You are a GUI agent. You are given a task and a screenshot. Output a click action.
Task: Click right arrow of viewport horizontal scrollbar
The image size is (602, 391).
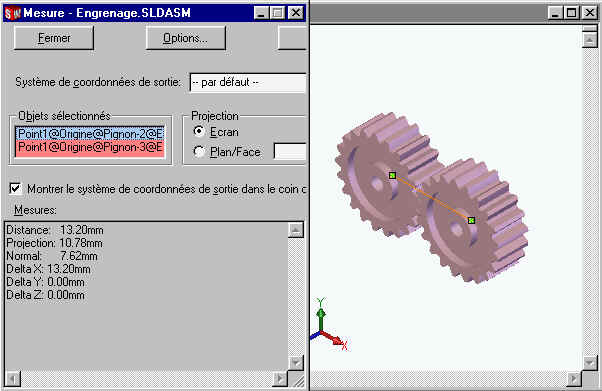click(574, 379)
